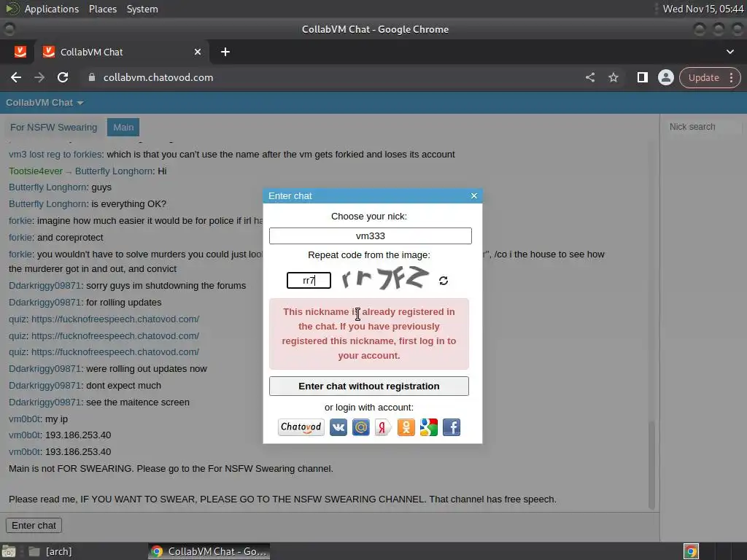
Task: Click the clock Wed Nov 15
Action: pyautogui.click(x=703, y=9)
